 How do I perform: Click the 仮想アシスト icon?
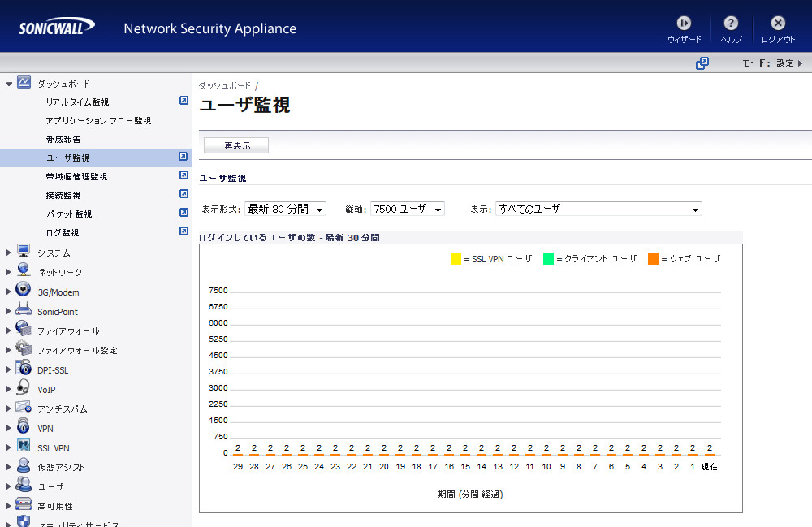pyautogui.click(x=24, y=464)
